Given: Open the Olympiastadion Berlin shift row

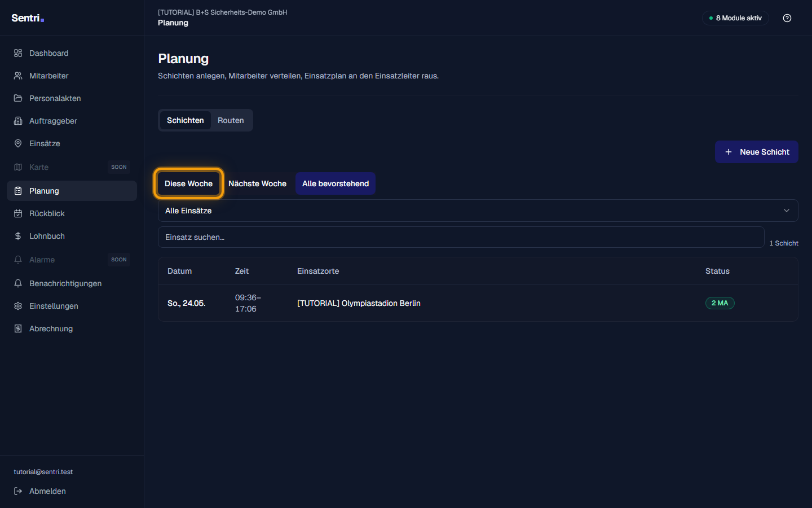Looking at the screenshot, I should point(478,303).
